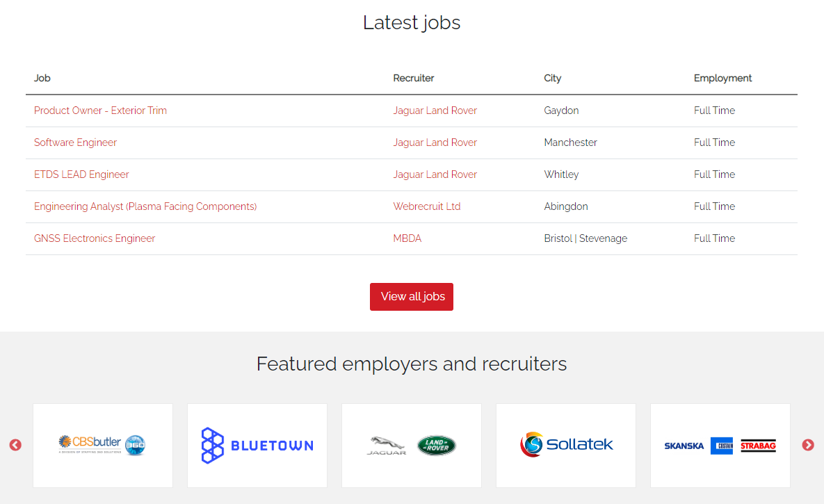Image resolution: width=824 pixels, height=504 pixels.
Task: Click the Sollatek employer logo
Action: [x=565, y=445]
